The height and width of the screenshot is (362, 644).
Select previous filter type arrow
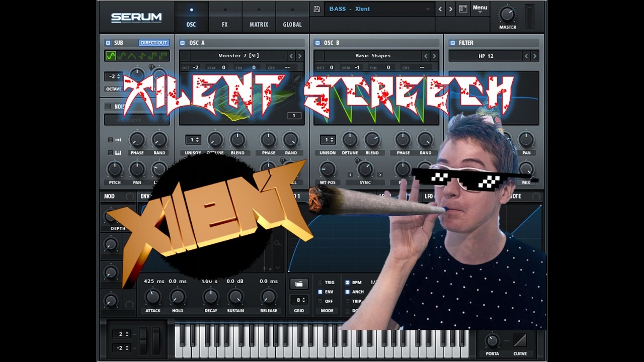(526, 56)
